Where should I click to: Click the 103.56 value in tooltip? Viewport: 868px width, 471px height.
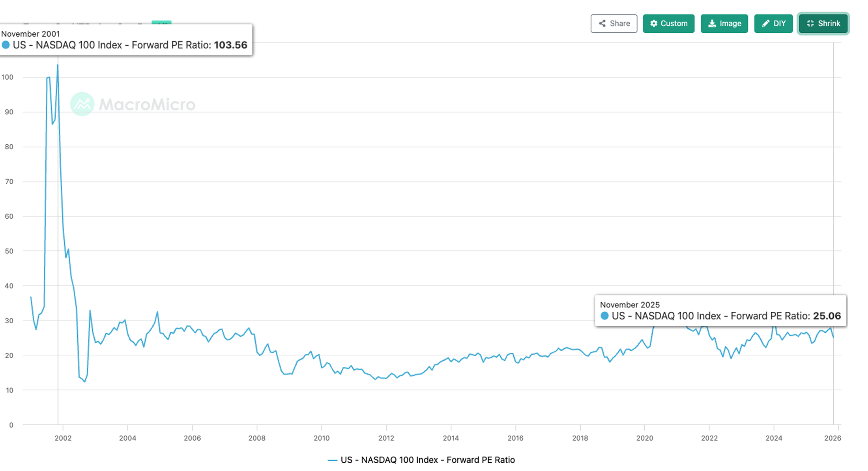tap(230, 45)
